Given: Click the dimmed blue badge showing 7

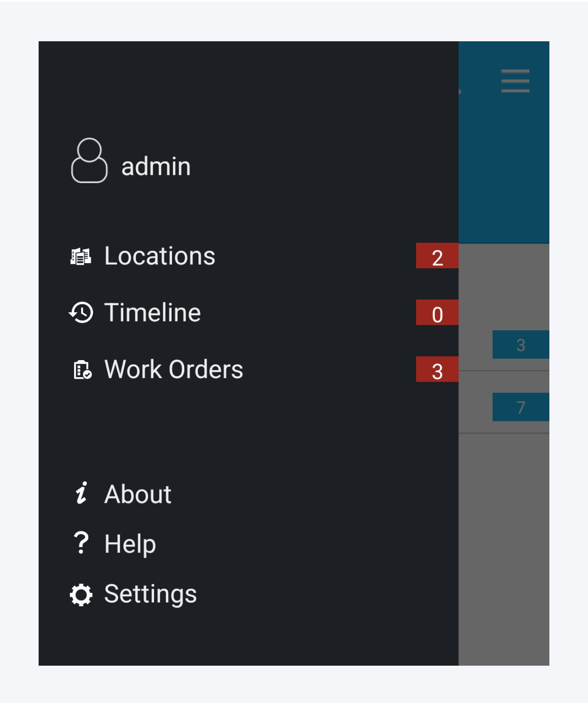Looking at the screenshot, I should coord(520,407).
